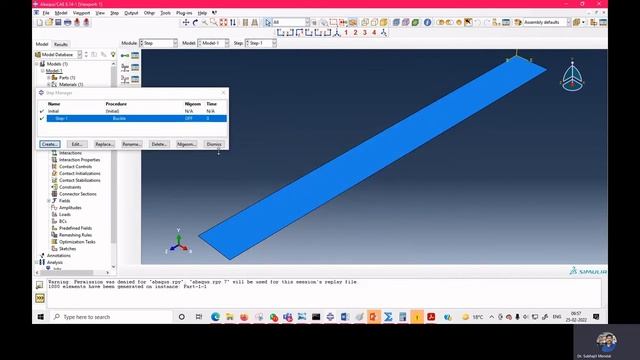Select Constraints in model tree
The width and height of the screenshot is (640, 360).
pos(70,187)
